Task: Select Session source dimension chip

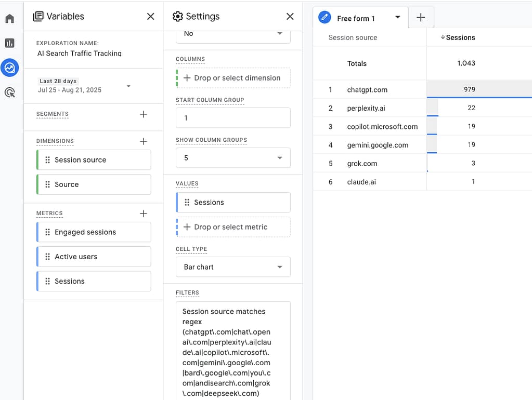Action: (94, 159)
